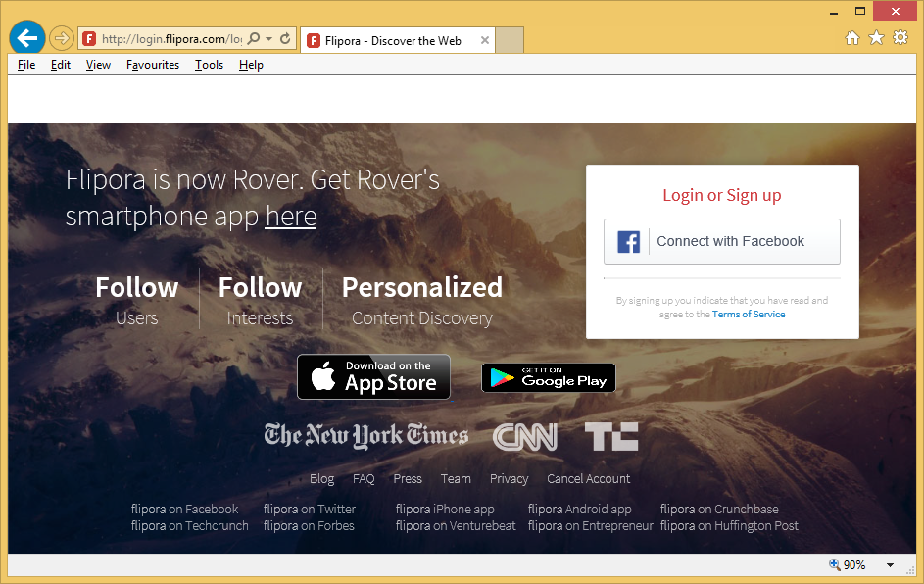Open flipora on Crunchbase link
Image resolution: width=924 pixels, height=584 pixels.
tap(719, 510)
